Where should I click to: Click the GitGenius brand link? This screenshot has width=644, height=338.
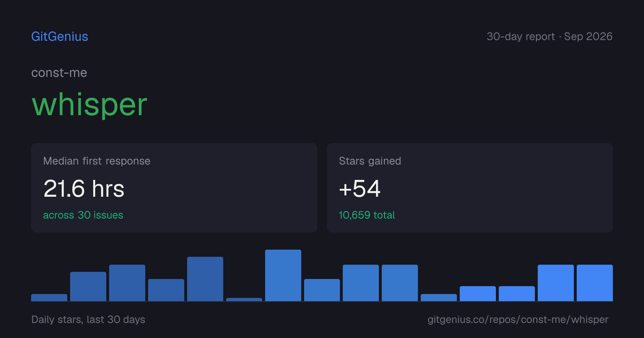click(x=60, y=36)
